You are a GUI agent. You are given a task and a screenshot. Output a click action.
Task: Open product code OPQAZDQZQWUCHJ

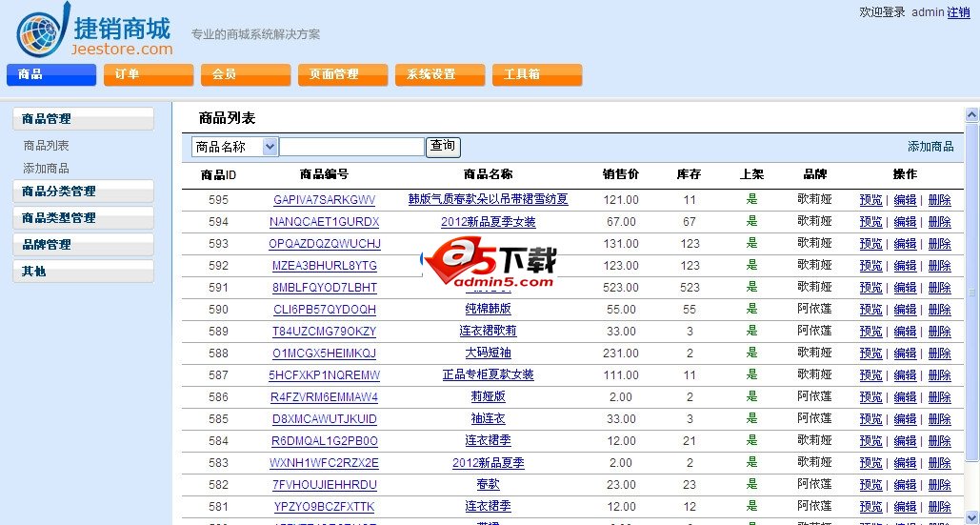point(325,244)
